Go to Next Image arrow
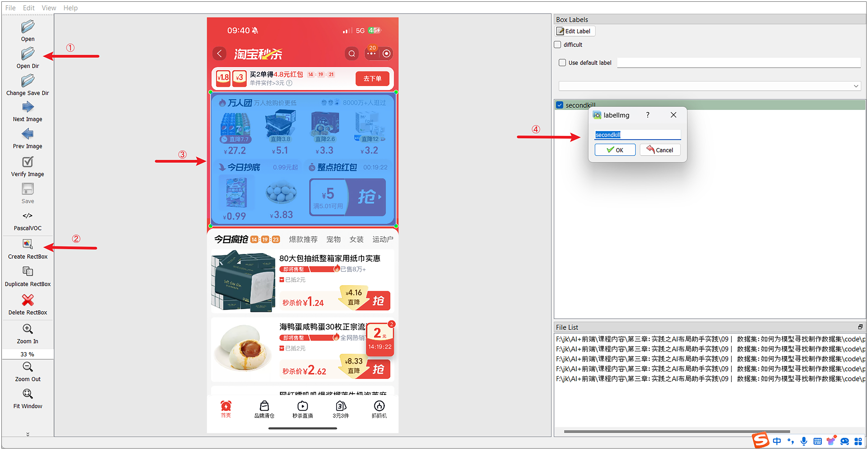 tap(28, 107)
